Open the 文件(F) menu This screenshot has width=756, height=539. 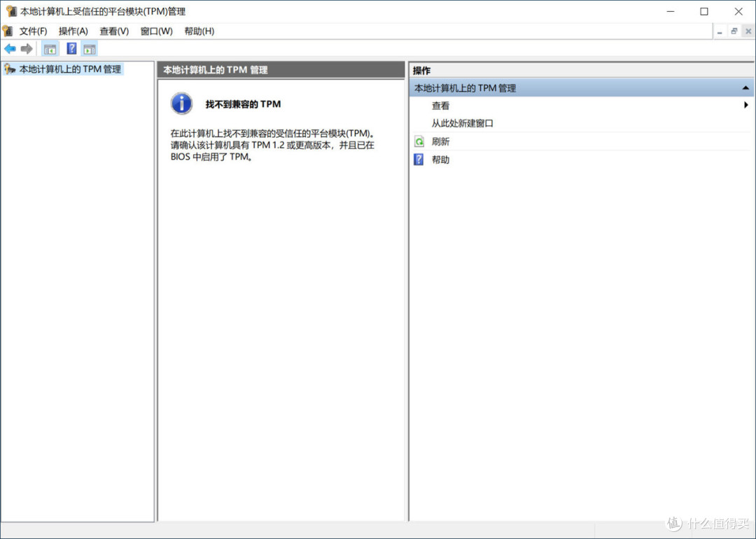[x=33, y=31]
